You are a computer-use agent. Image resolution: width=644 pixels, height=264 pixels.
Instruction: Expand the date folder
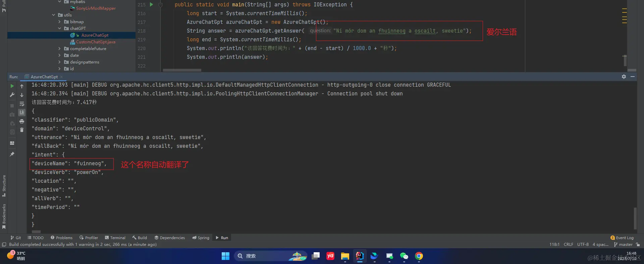[x=59, y=55]
